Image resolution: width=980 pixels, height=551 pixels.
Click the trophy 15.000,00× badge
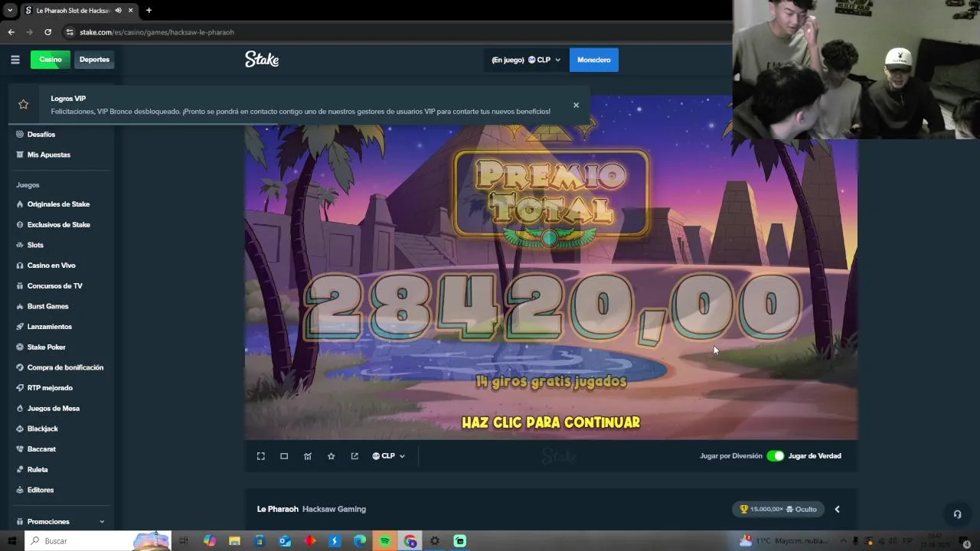(x=778, y=509)
